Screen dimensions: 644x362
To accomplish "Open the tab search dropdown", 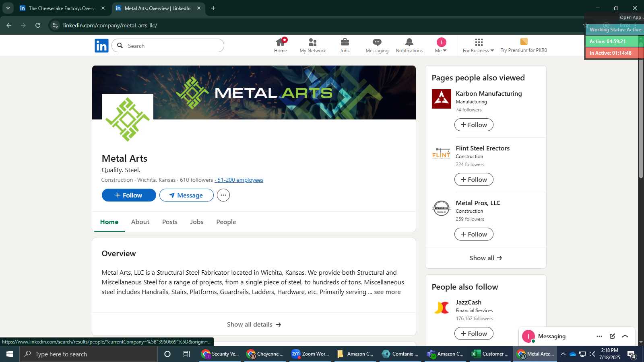I will (x=8, y=8).
